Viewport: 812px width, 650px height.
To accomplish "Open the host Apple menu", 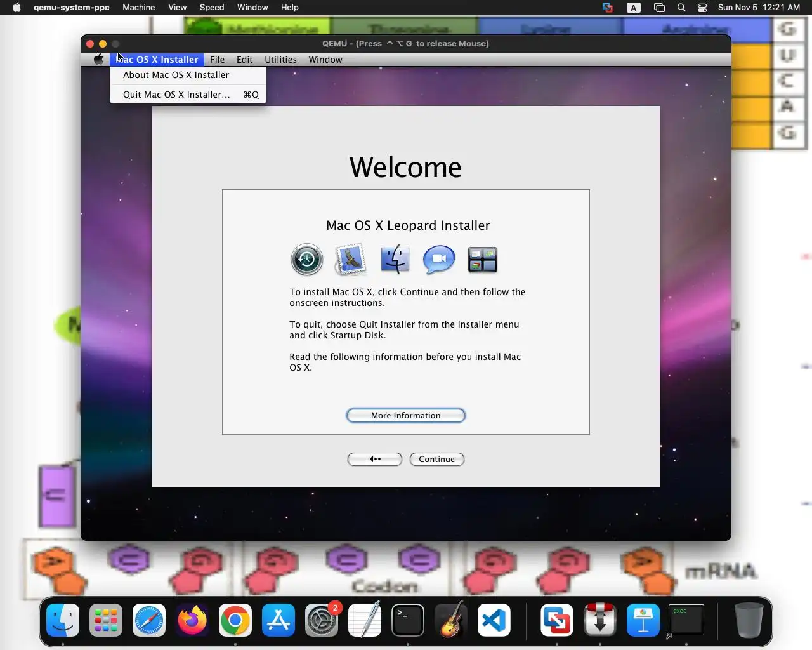I will pyautogui.click(x=16, y=8).
